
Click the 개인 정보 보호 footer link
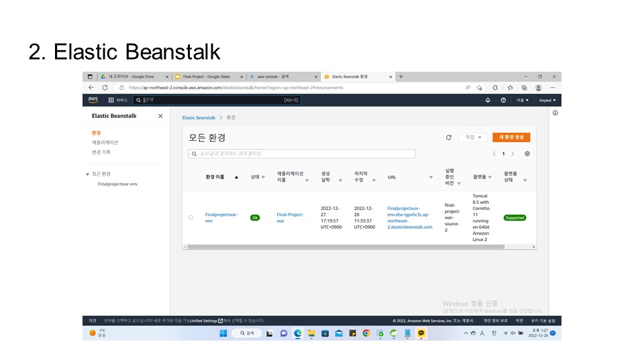pyautogui.click(x=495, y=320)
